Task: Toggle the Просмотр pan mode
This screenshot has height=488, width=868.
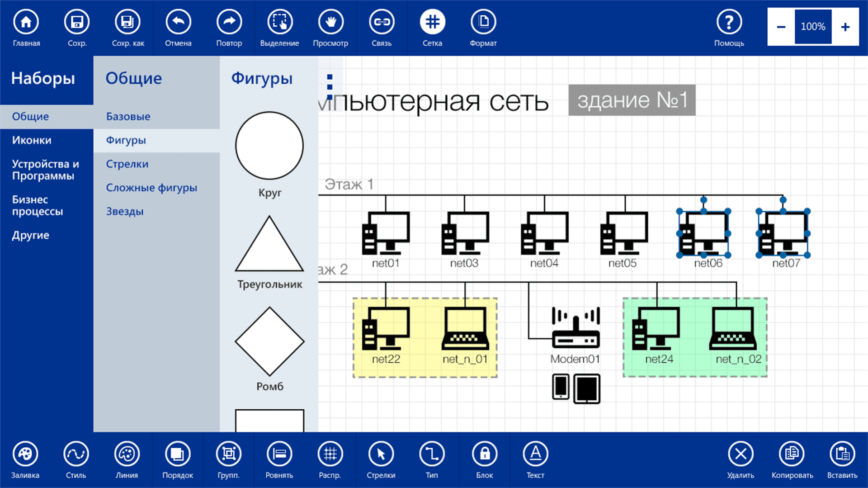Action: (330, 22)
